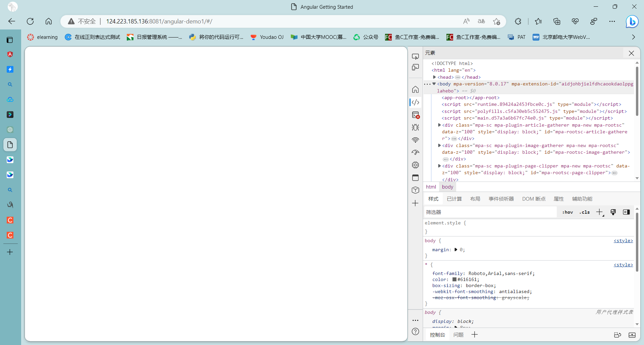Open the DevTools Welcome home icon
The width and height of the screenshot is (644, 345).
pyautogui.click(x=415, y=89)
